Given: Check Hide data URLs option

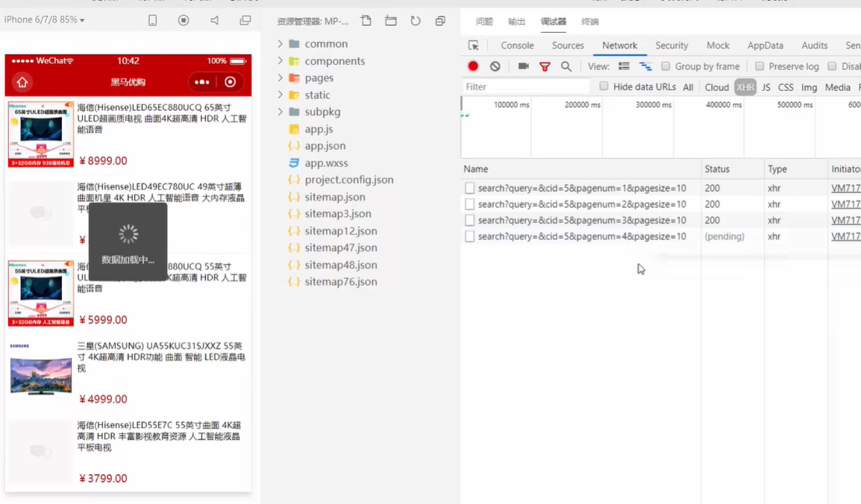Looking at the screenshot, I should pyautogui.click(x=604, y=86).
